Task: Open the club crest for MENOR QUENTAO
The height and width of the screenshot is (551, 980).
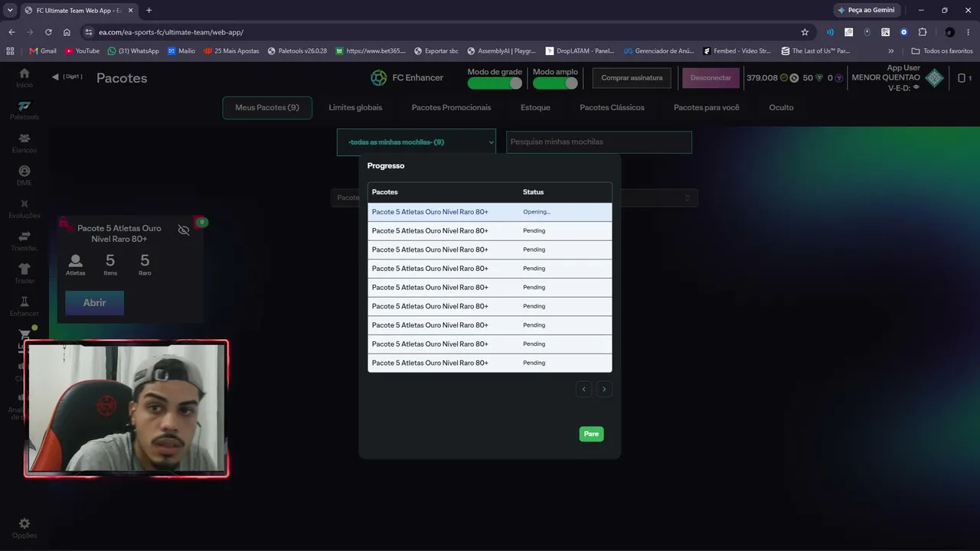Action: coord(934,78)
